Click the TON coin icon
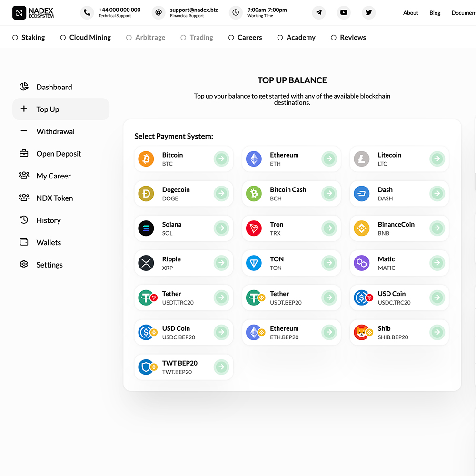 pos(254,263)
